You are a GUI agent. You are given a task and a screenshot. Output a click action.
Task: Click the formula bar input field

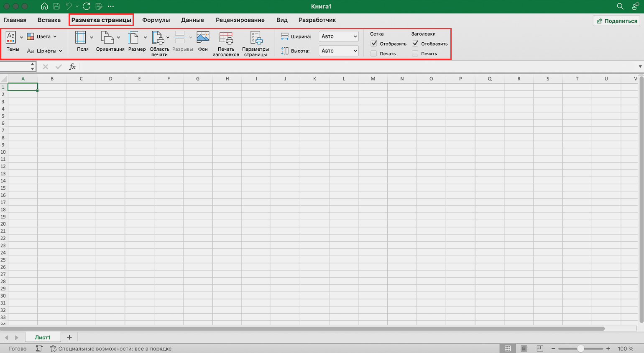pos(355,67)
